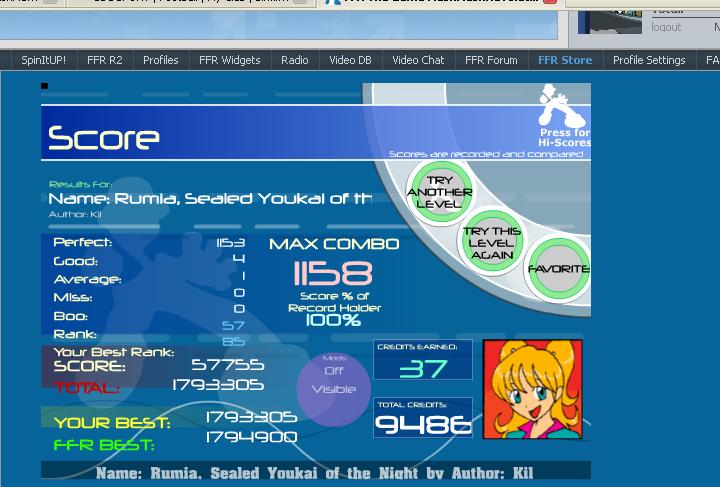The width and height of the screenshot is (720, 487).
Task: Click the logout link
Action: [666, 27]
